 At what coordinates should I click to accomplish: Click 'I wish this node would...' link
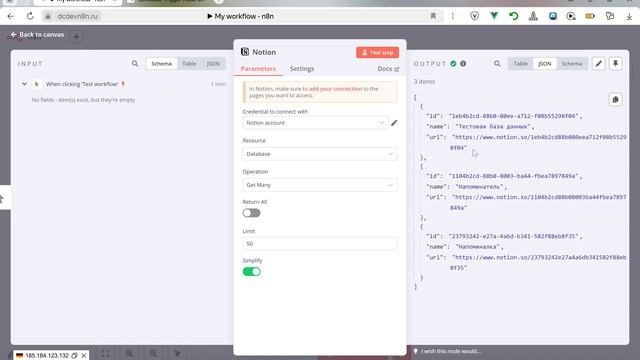pos(447,351)
